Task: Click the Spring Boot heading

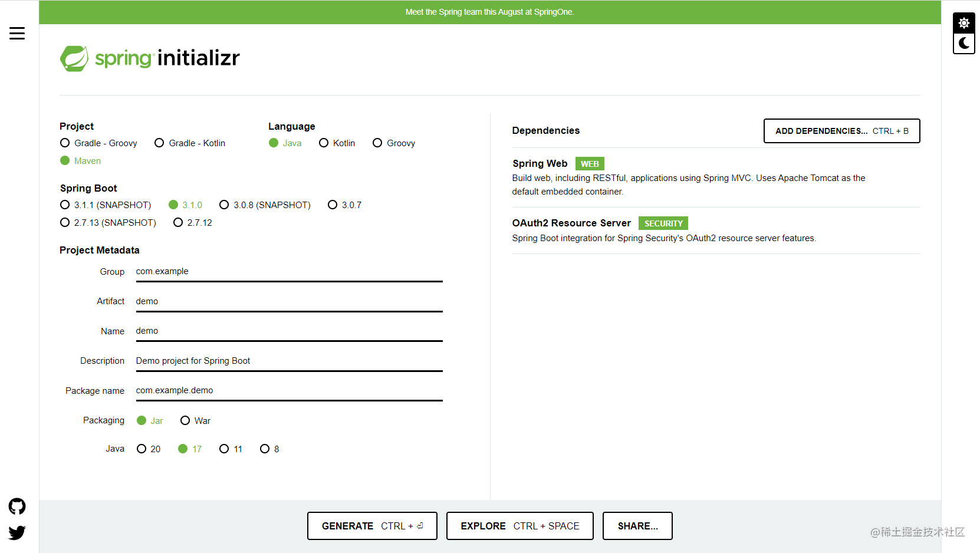Action: pyautogui.click(x=88, y=189)
